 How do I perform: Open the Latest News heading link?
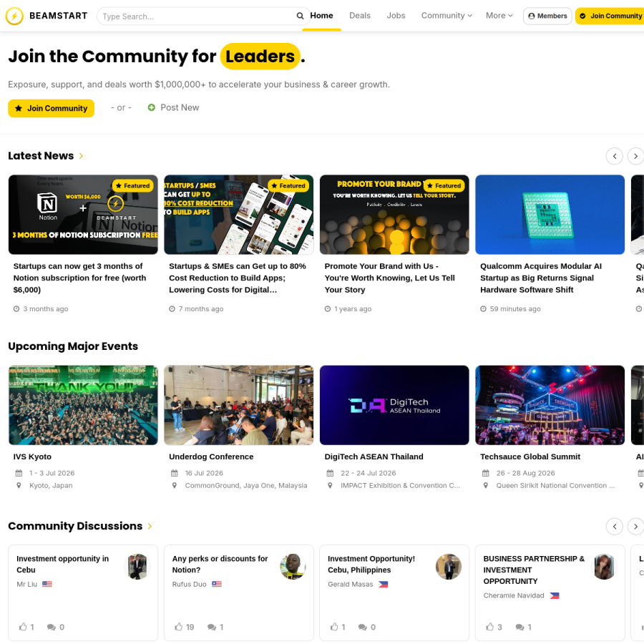pos(41,156)
